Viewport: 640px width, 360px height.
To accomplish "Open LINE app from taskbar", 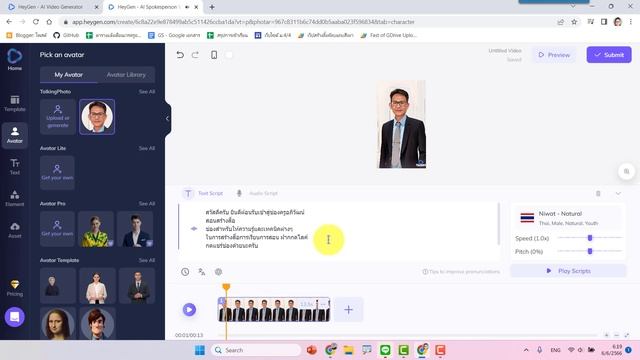I will (x=385, y=350).
